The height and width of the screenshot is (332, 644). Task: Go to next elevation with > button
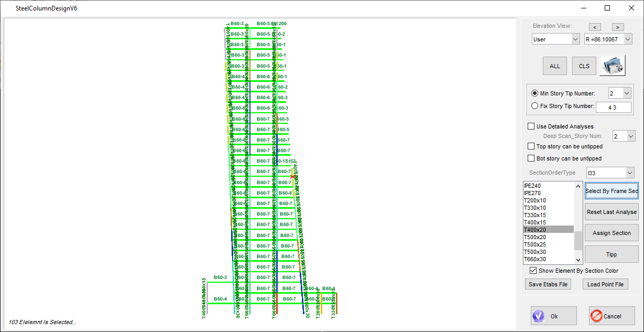pos(618,27)
